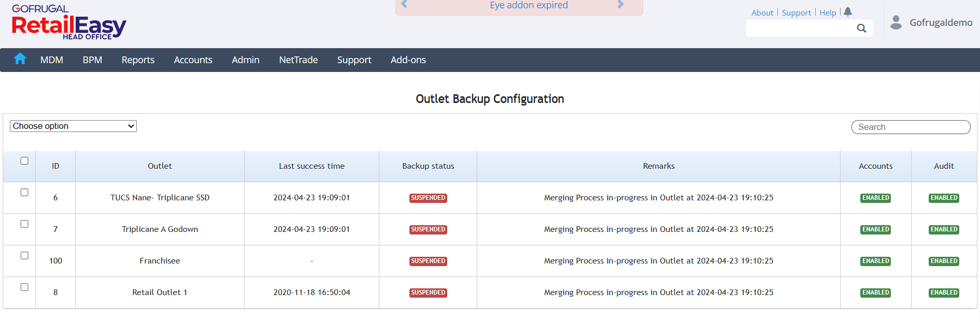Click the magnifier search icon in header
Screen dimensions: 980x322
tap(861, 28)
